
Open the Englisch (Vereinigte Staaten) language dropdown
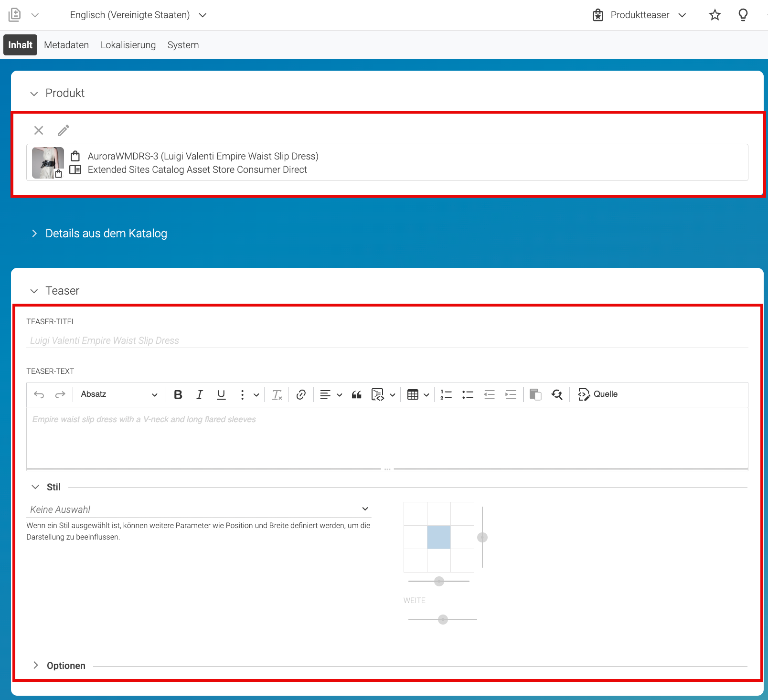[x=138, y=15]
